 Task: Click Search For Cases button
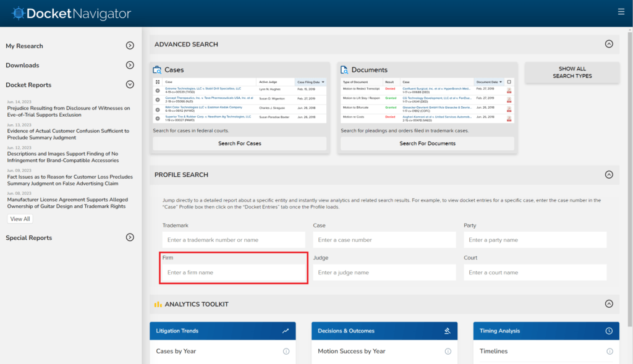(x=240, y=143)
